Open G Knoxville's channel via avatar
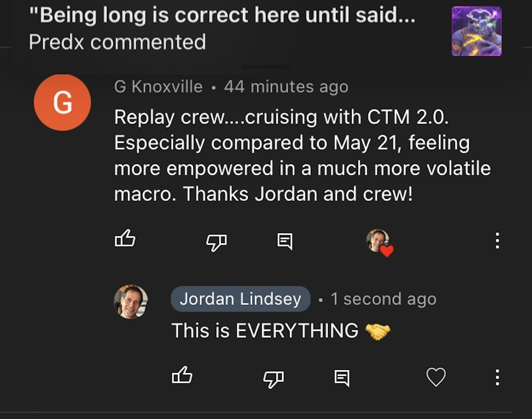The height and width of the screenshot is (419, 532). pos(62,102)
